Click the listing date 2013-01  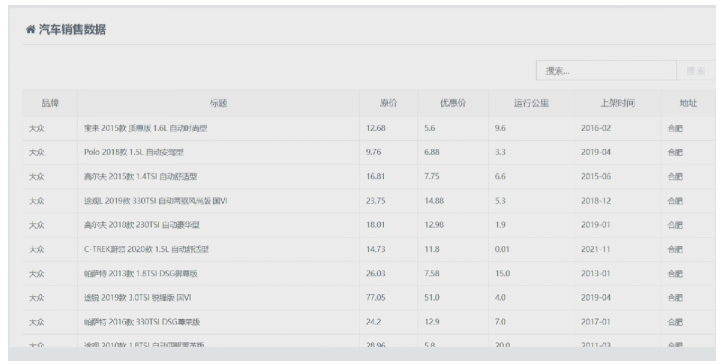coord(596,274)
